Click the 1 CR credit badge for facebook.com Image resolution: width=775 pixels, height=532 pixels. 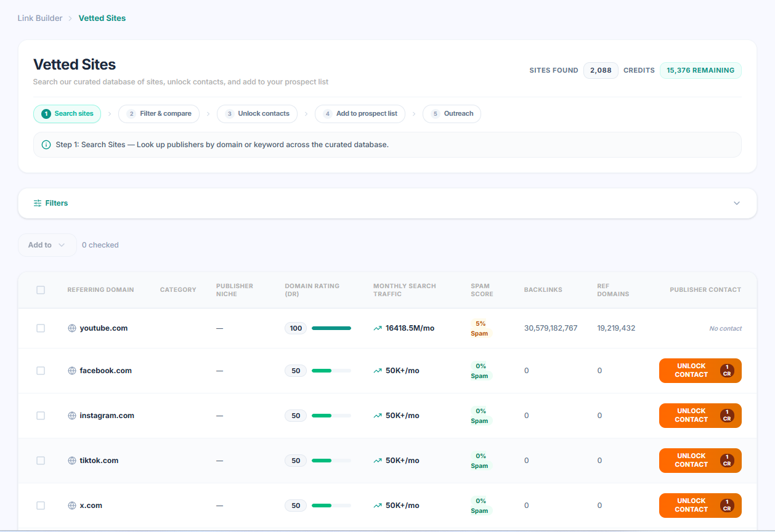[x=727, y=371]
